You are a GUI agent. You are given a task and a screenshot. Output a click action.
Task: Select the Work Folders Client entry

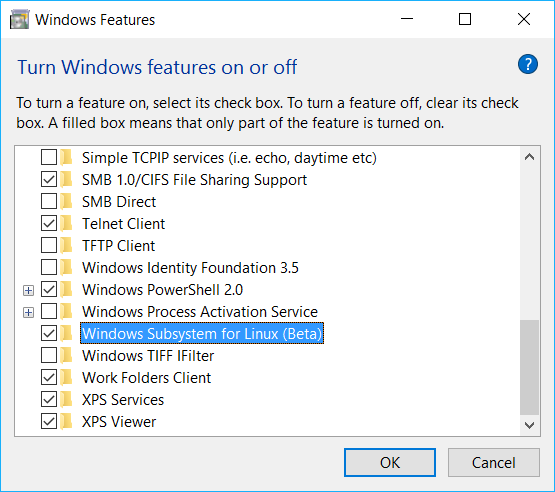pos(147,378)
